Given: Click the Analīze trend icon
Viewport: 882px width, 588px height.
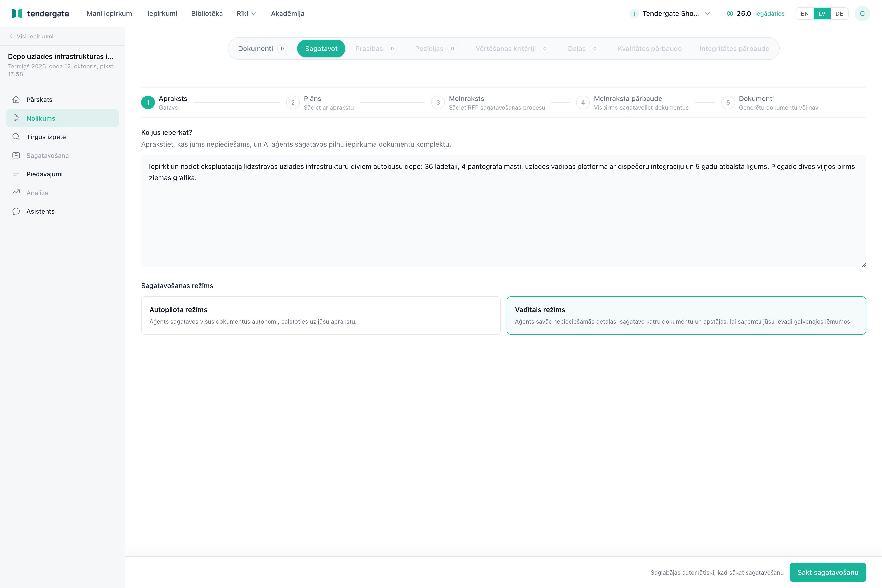Looking at the screenshot, I should [16, 192].
